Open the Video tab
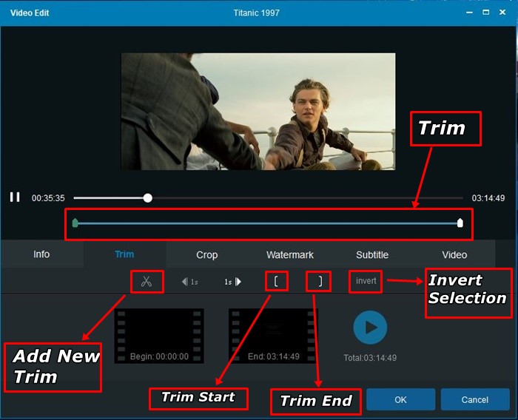 point(454,254)
